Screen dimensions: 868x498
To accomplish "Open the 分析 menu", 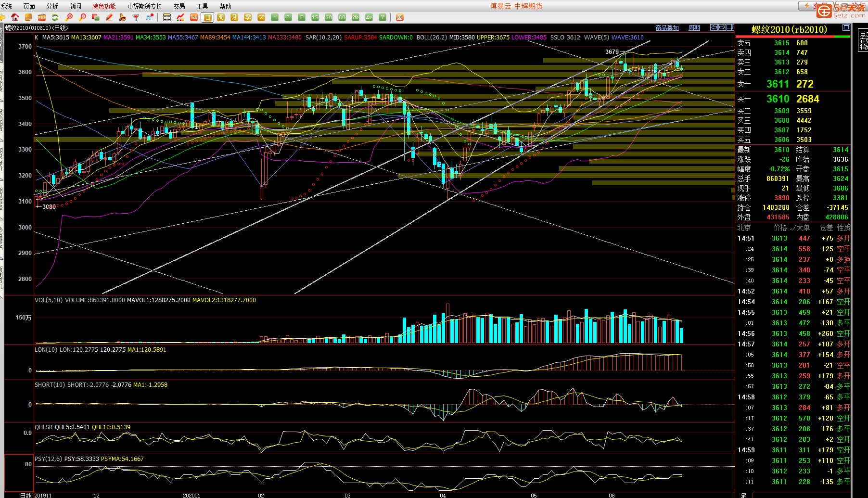I will coord(52,6).
